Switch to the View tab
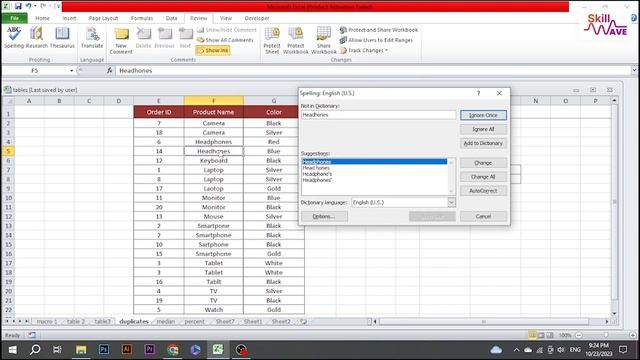 pos(226,18)
